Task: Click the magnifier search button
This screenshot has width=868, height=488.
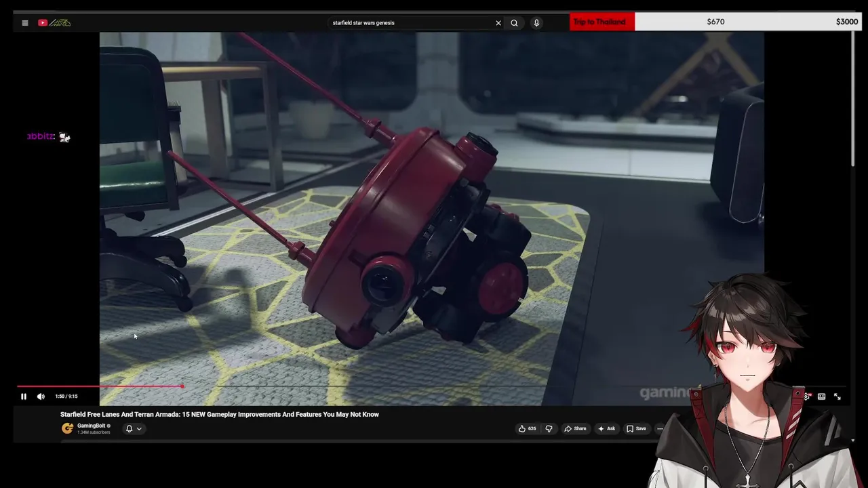Action: pos(514,23)
